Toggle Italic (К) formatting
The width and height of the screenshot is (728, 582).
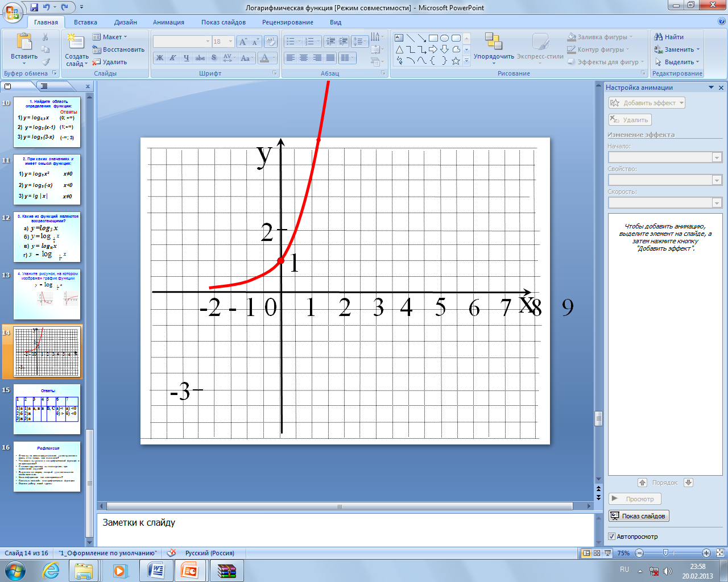click(x=173, y=58)
